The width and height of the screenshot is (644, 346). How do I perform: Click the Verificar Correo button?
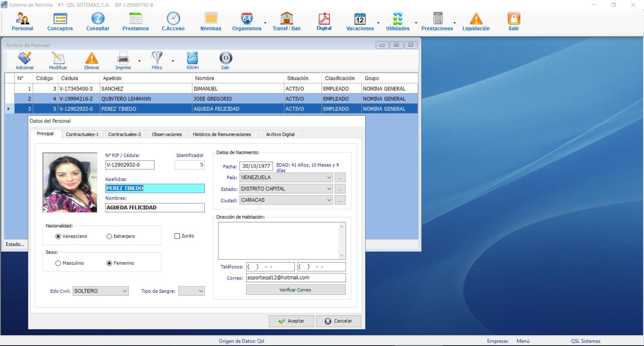(x=296, y=290)
